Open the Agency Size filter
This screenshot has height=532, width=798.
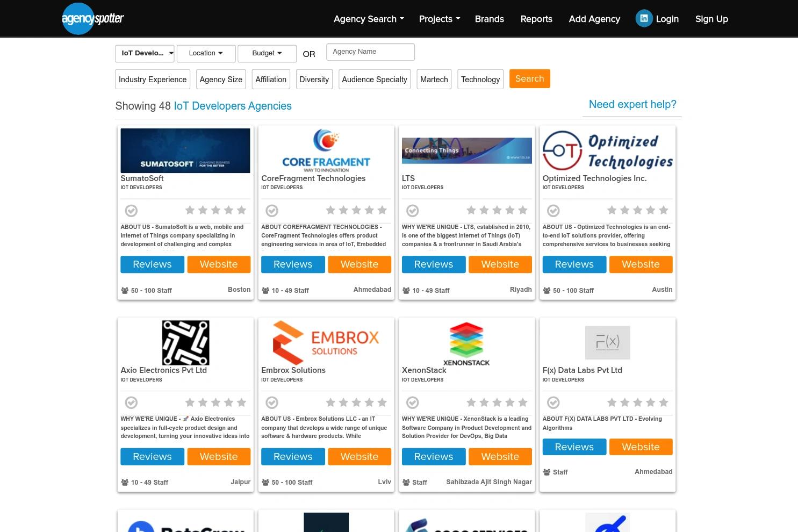coord(221,79)
